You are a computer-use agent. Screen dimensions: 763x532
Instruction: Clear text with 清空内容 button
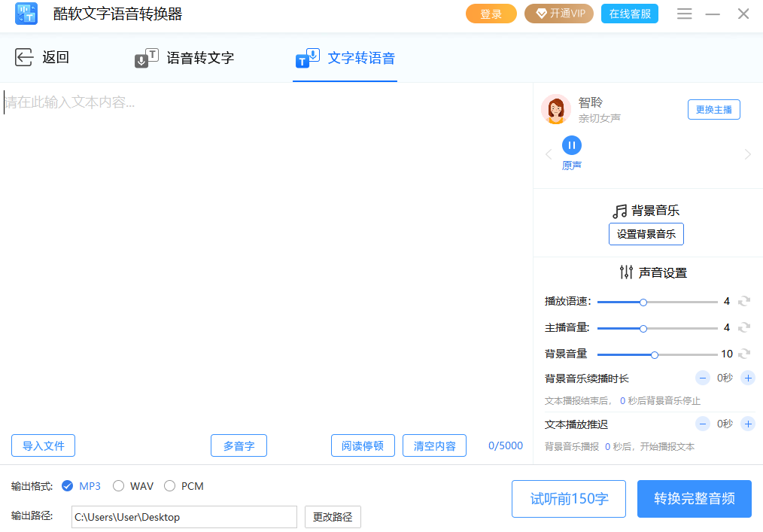coord(434,445)
